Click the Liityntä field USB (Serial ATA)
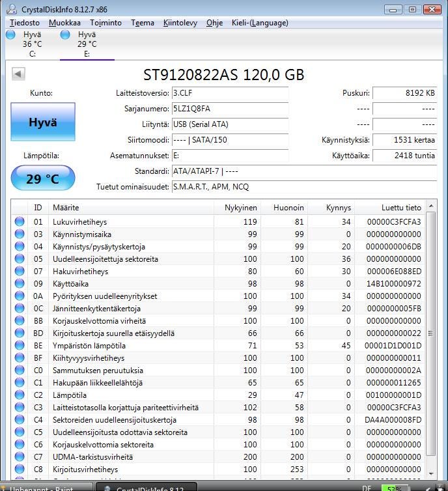Viewport: 448px width, 491px height. click(x=230, y=124)
